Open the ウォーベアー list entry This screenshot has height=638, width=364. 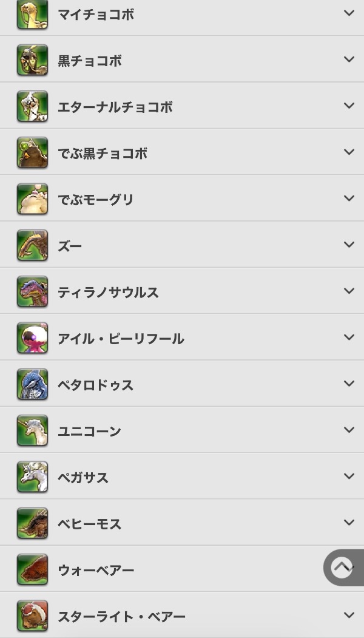[96, 570]
